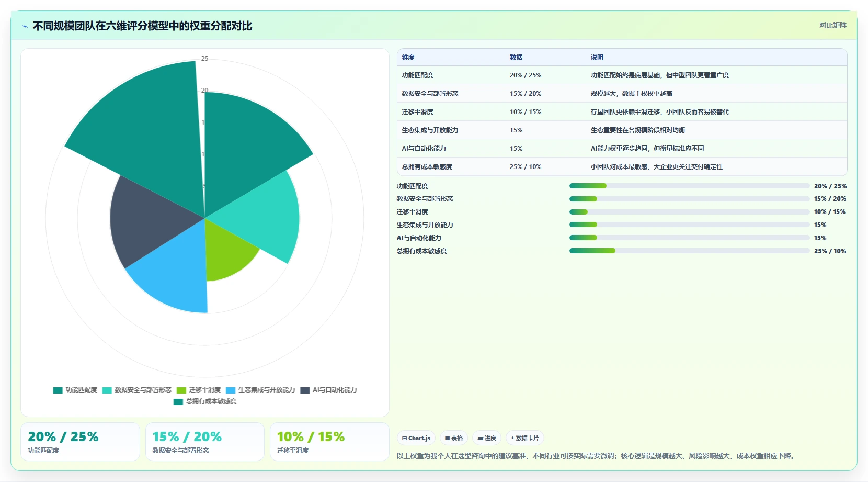Click the 迁移平滑度 progress bar
Screen dimensions: 868x482
point(689,212)
